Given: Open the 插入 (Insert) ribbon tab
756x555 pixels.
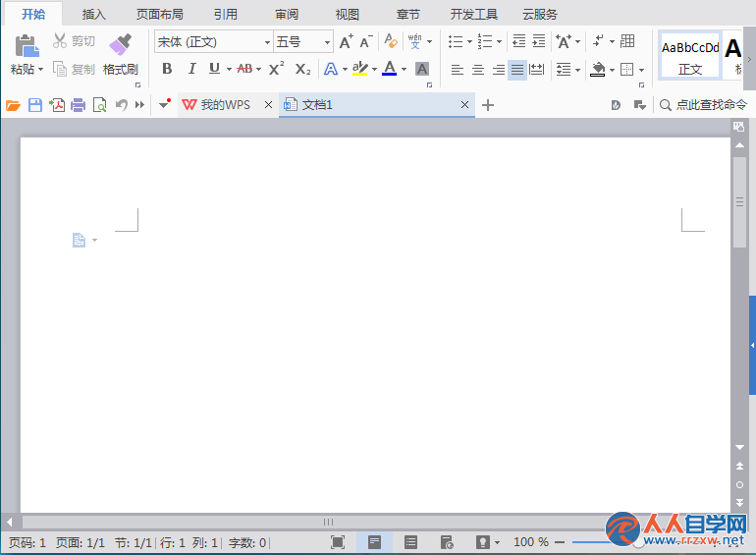Looking at the screenshot, I should (94, 14).
